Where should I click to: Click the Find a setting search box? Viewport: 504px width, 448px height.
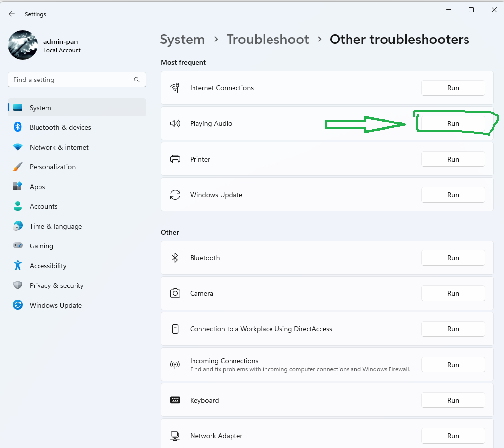pos(77,80)
